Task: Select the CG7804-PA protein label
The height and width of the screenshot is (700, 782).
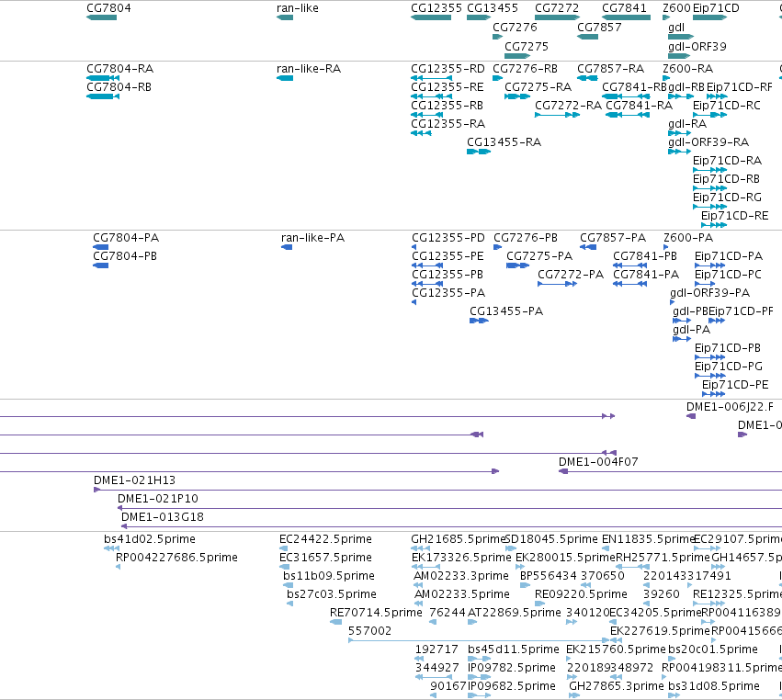Action: click(126, 238)
